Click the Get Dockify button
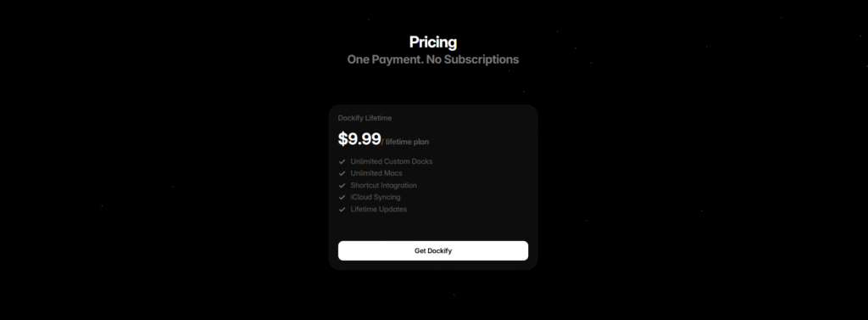Screen dimensions: 868x320 click(x=433, y=250)
